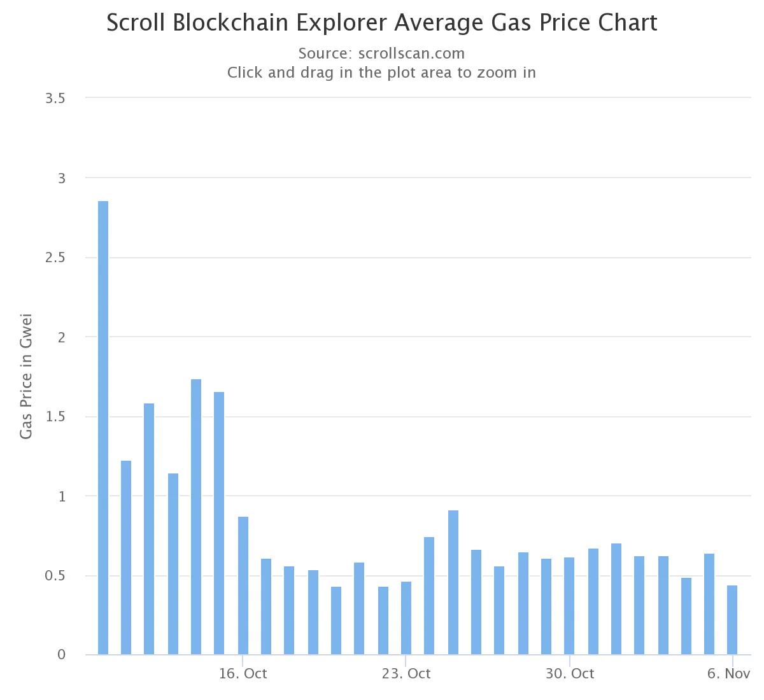
Task: Click the 1.5 y-axis label
Action: [56, 417]
